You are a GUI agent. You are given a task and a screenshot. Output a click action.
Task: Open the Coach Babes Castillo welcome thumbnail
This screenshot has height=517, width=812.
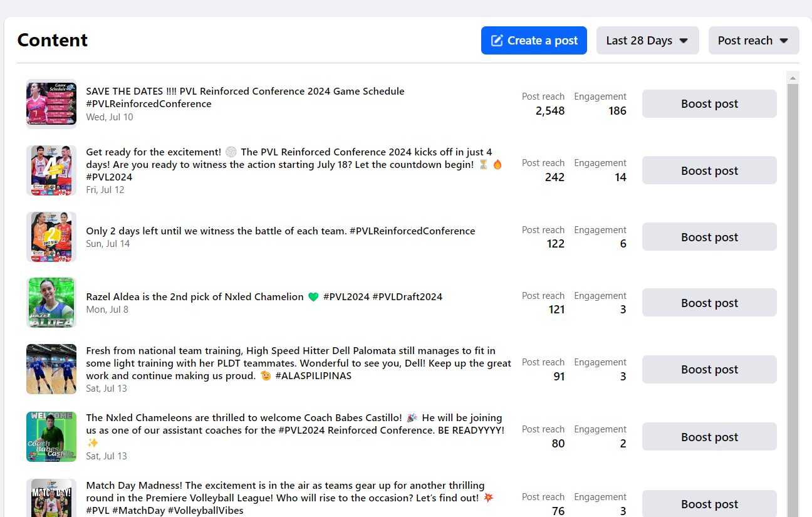click(x=51, y=437)
